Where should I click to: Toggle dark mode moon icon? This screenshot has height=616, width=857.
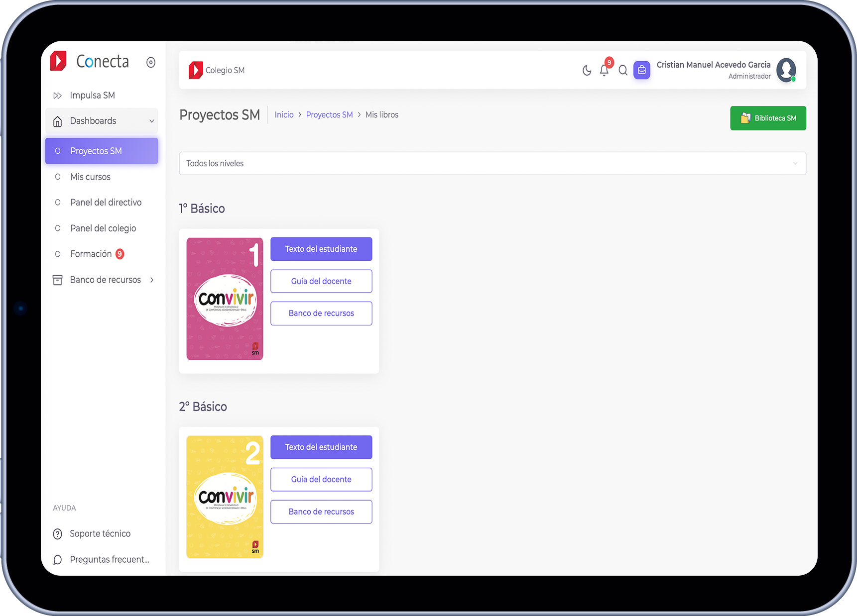tap(587, 71)
